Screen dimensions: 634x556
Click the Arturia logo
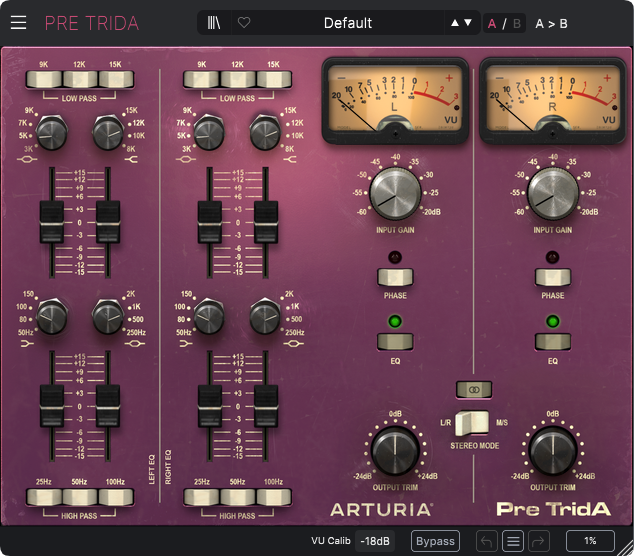pos(382,509)
